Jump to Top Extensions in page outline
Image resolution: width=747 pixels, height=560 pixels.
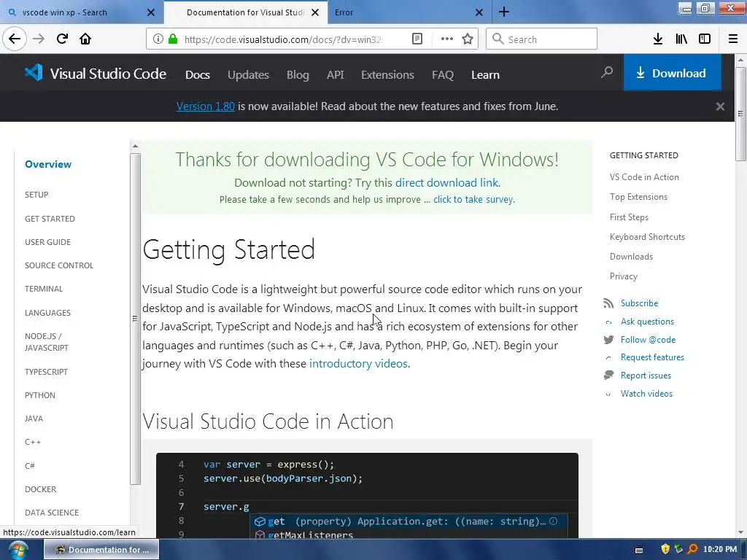point(638,197)
